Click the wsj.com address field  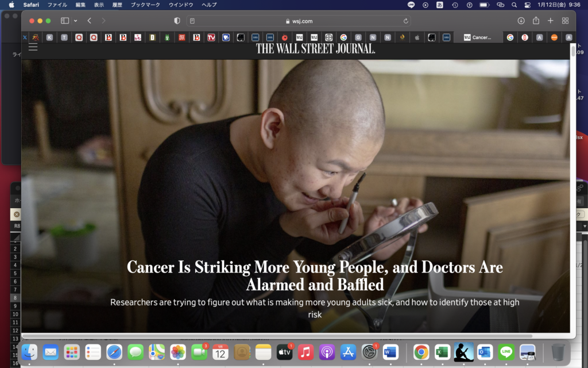[x=299, y=21]
